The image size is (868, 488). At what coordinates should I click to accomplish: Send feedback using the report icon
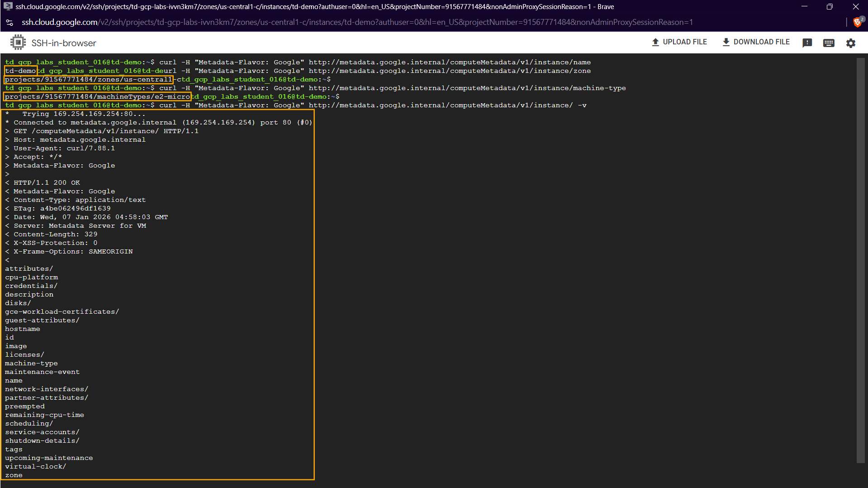click(x=807, y=43)
